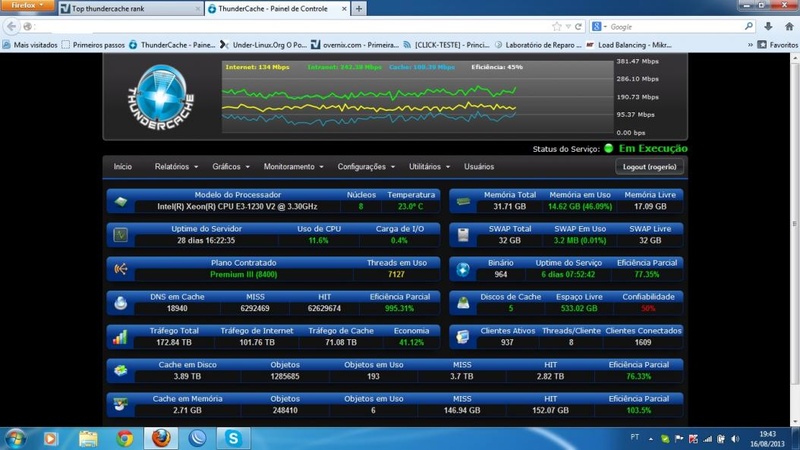Expand the Monitoramento menu
This screenshot has height=450, width=800.
293,167
